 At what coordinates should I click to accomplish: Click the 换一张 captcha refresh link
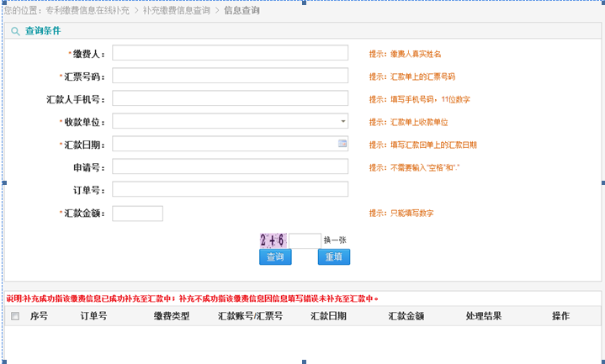(x=335, y=240)
